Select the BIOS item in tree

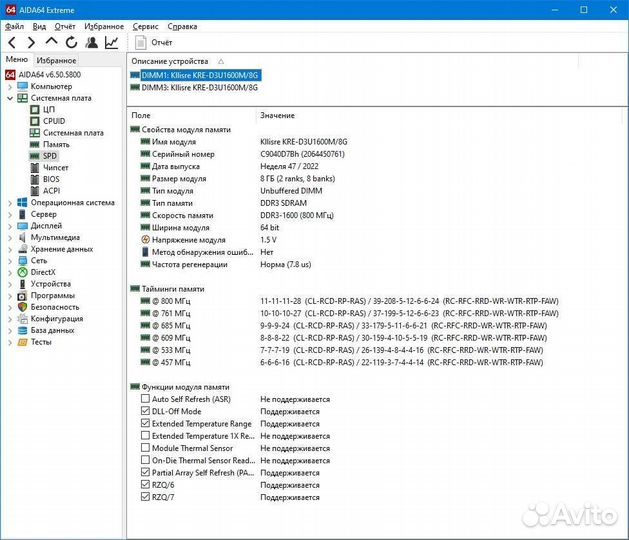pos(50,179)
